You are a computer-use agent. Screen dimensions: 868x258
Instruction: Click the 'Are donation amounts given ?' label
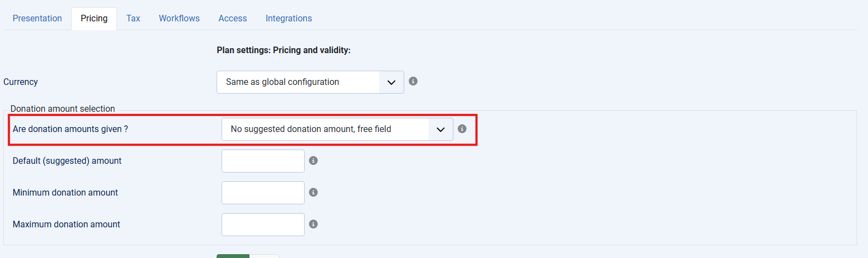tap(71, 129)
